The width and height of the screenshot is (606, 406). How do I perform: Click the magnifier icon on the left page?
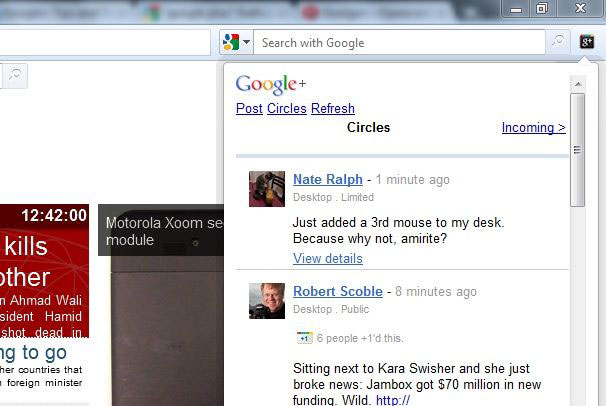tap(15, 75)
